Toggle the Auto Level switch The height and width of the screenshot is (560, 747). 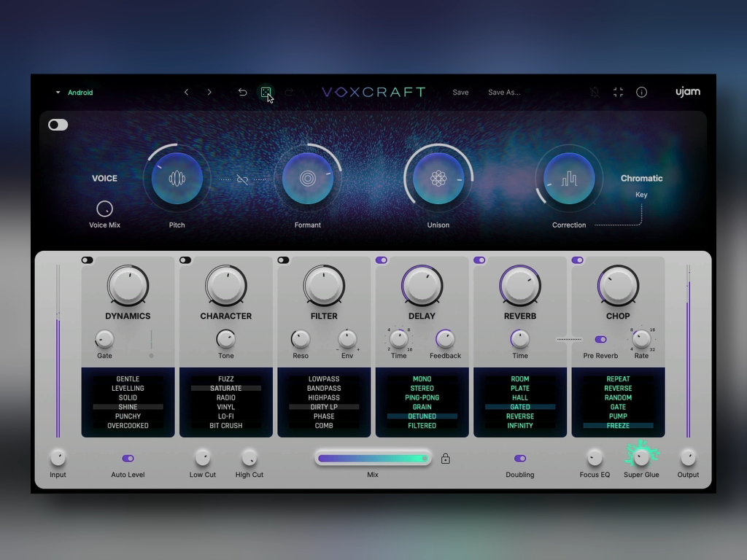(x=128, y=459)
